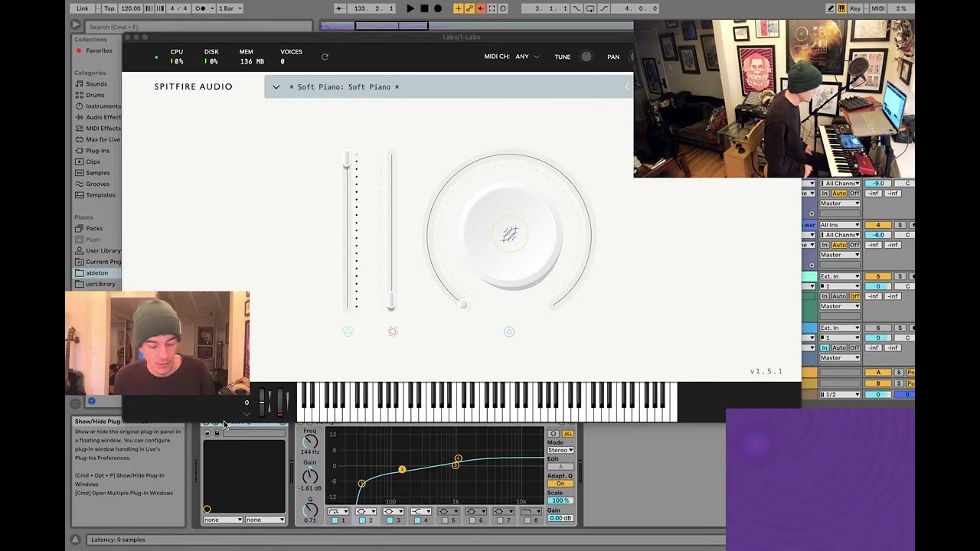Click the EQ Eight Freq knob
980x551 pixels.
310,442
